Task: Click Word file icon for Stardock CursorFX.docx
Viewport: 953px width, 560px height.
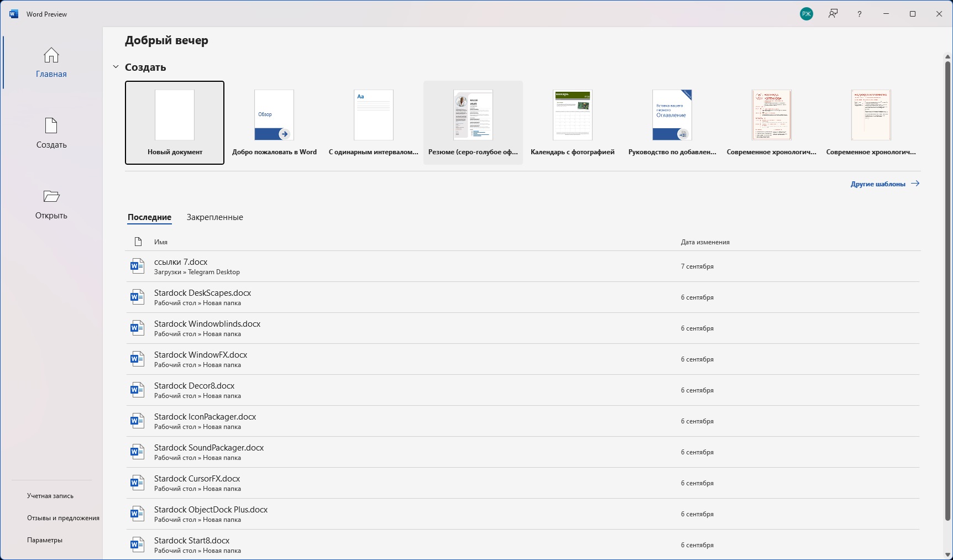Action: 137,483
